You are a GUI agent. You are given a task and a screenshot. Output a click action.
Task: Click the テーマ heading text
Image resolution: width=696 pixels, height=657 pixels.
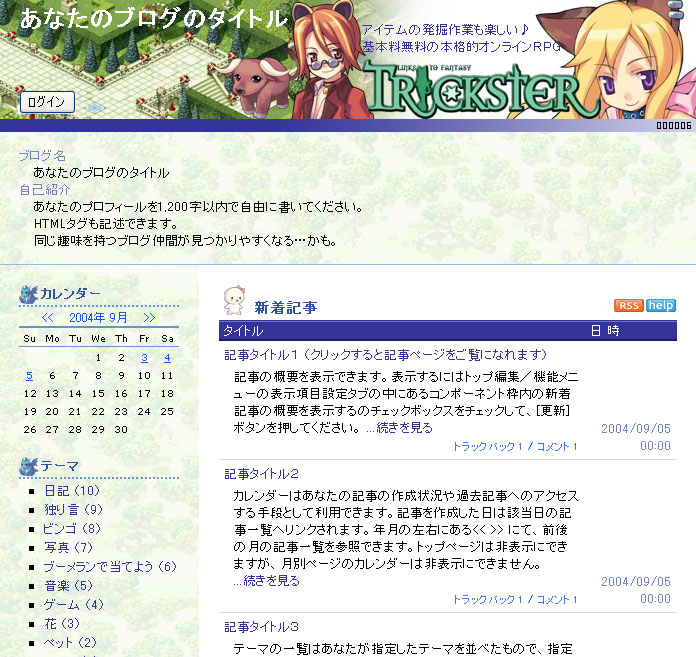(59, 466)
